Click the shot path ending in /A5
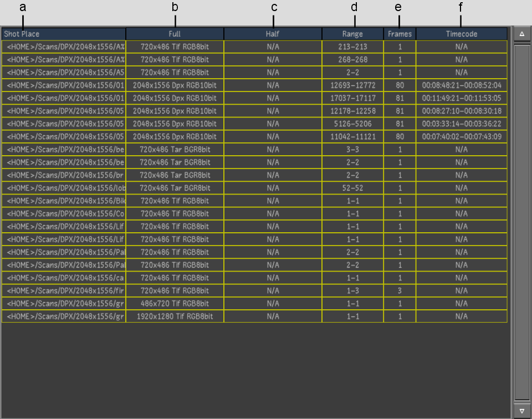Viewport: 532px width, 419px height. [64, 73]
